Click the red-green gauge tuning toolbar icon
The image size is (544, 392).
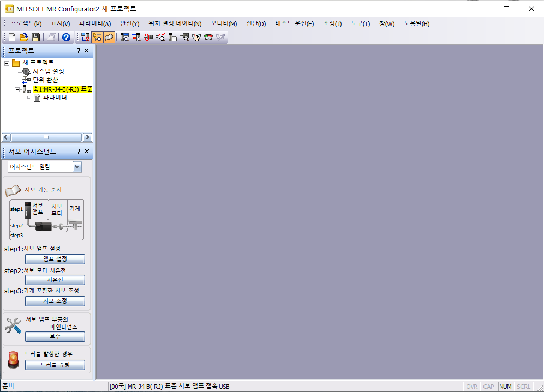click(x=208, y=37)
